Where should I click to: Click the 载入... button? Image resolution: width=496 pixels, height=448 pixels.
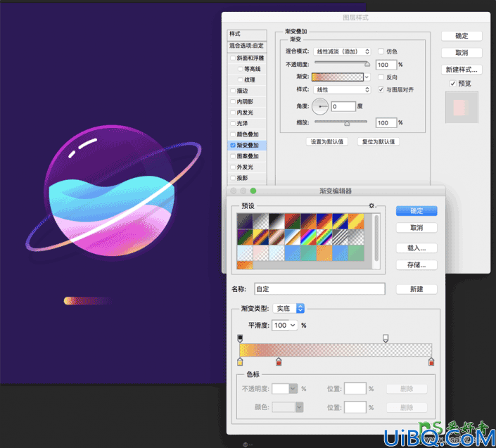point(416,248)
